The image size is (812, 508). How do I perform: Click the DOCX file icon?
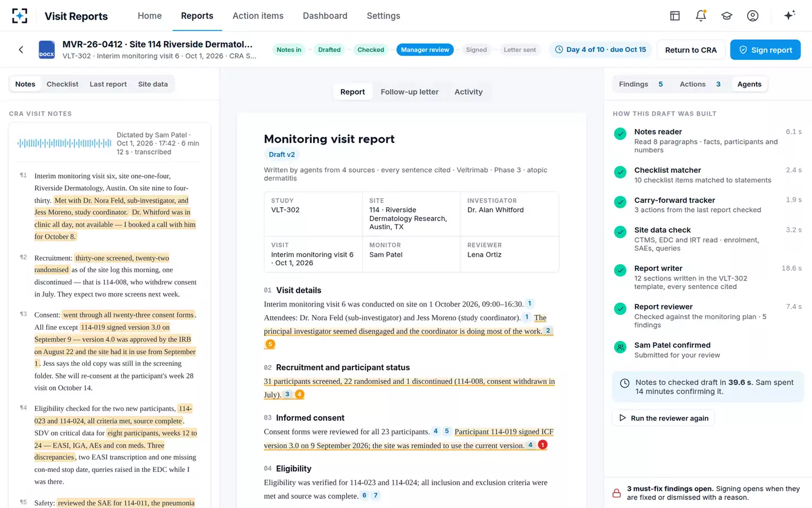click(x=47, y=50)
